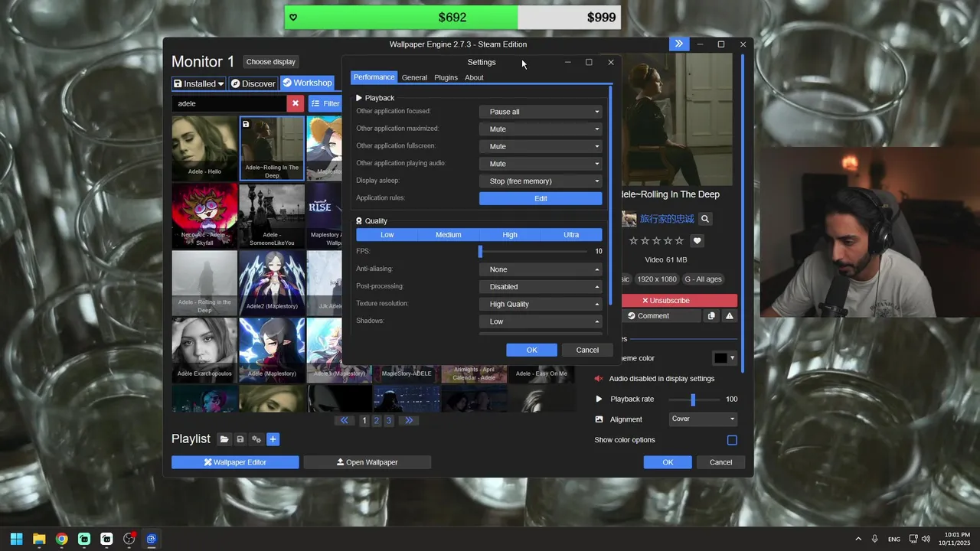The height and width of the screenshot is (551, 980).
Task: Switch to About tab
Action: (x=474, y=77)
